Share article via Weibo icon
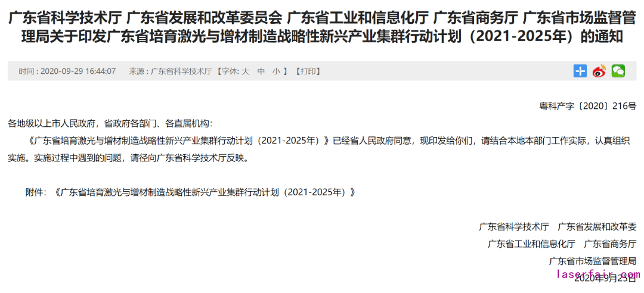The height and width of the screenshot is (293, 644). pos(599,71)
